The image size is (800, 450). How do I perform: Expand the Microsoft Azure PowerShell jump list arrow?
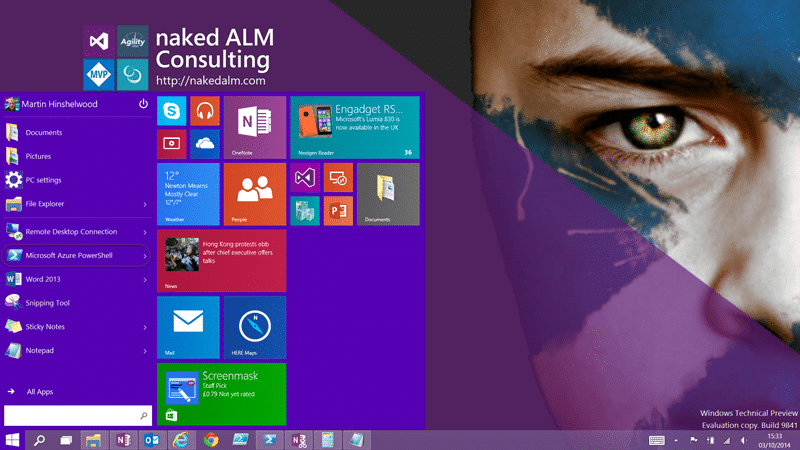pos(145,256)
